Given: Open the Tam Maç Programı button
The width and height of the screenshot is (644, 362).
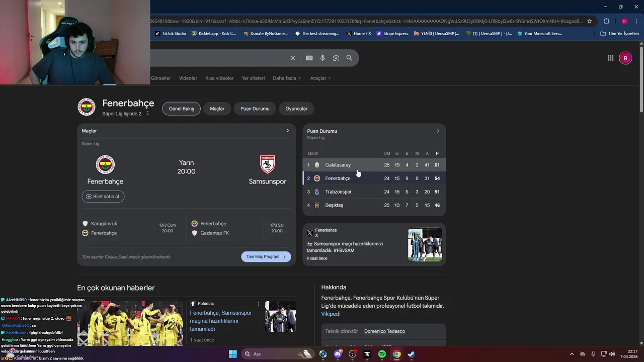Looking at the screenshot, I should (266, 256).
